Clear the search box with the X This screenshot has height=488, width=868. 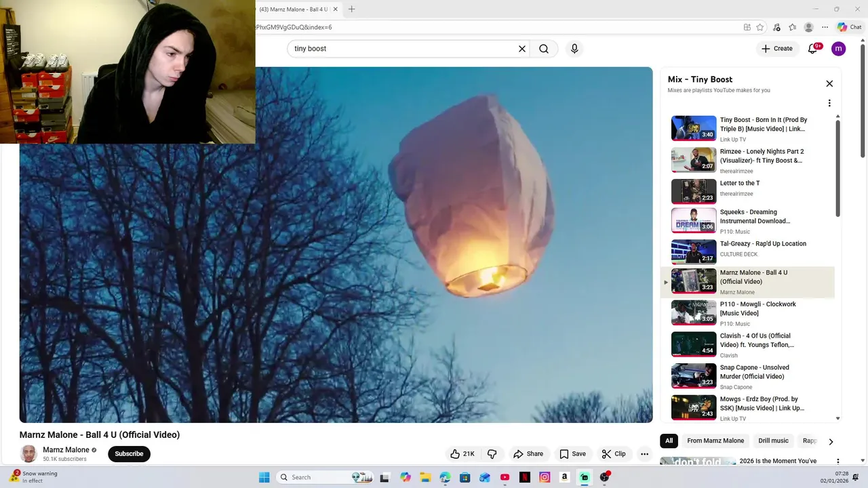[x=522, y=49]
